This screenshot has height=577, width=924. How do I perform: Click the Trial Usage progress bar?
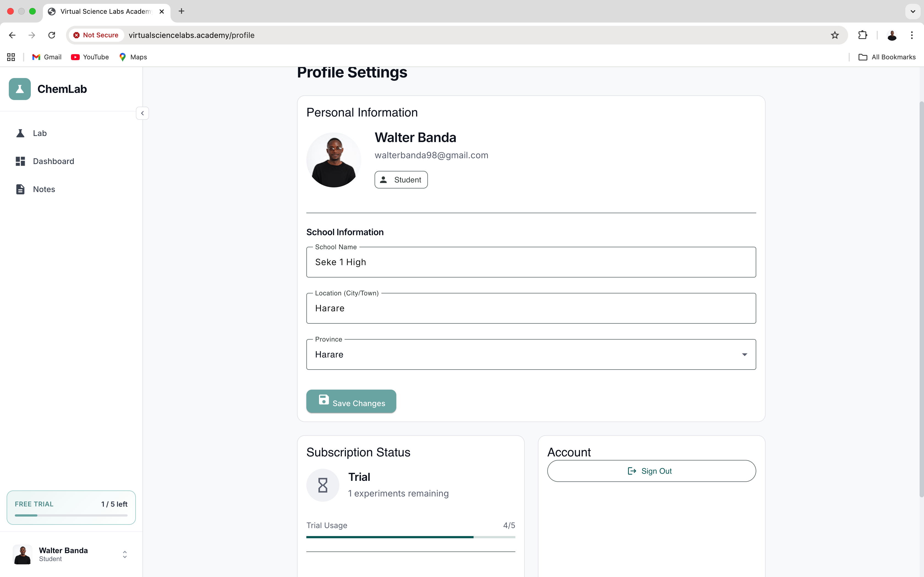[x=411, y=537]
